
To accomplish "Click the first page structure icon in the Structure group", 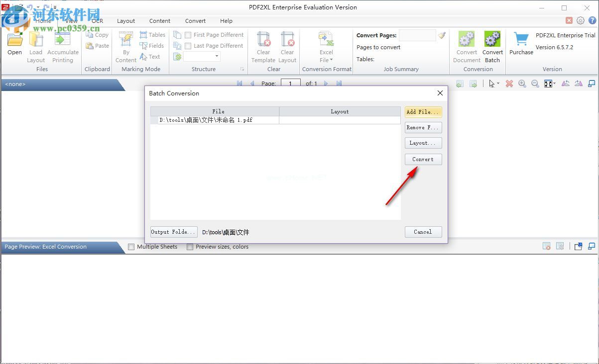I will (177, 35).
